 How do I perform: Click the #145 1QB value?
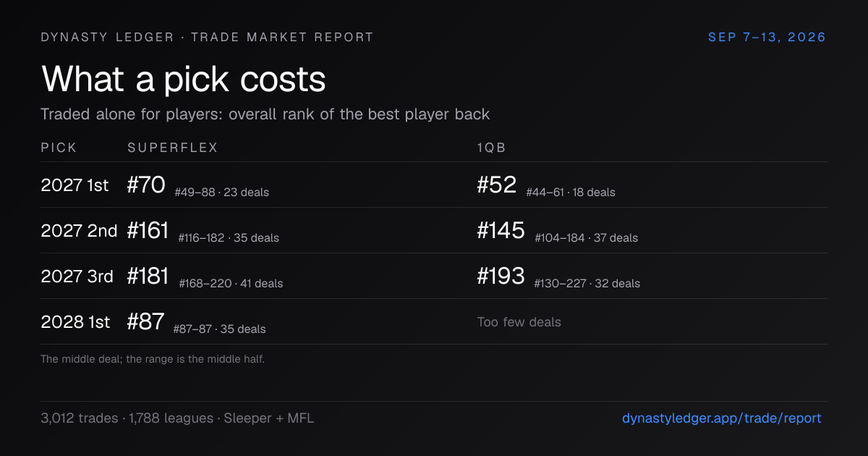pos(501,230)
